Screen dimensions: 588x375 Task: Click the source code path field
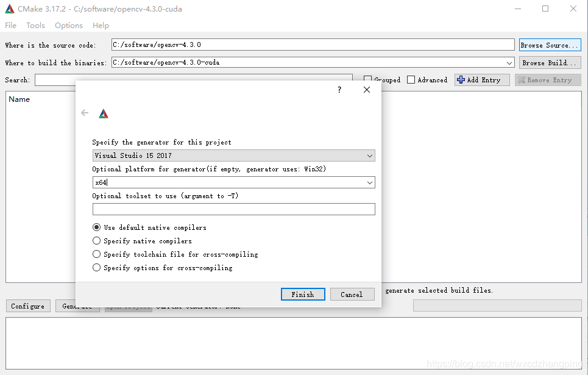313,45
